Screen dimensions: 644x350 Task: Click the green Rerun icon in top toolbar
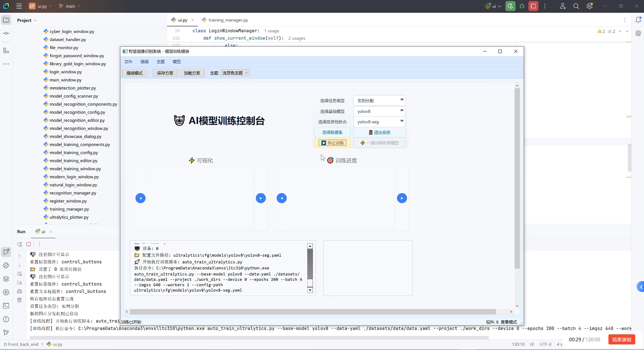point(511,6)
